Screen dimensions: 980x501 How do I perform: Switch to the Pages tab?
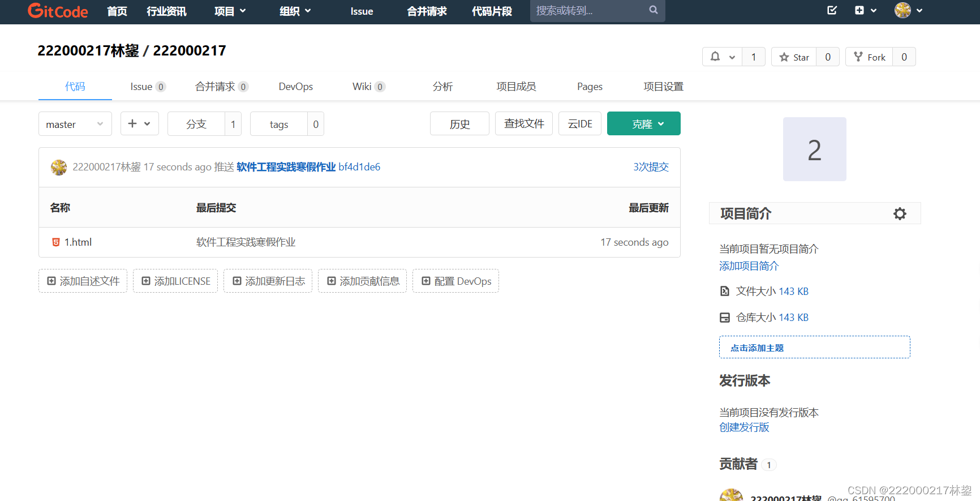[590, 87]
